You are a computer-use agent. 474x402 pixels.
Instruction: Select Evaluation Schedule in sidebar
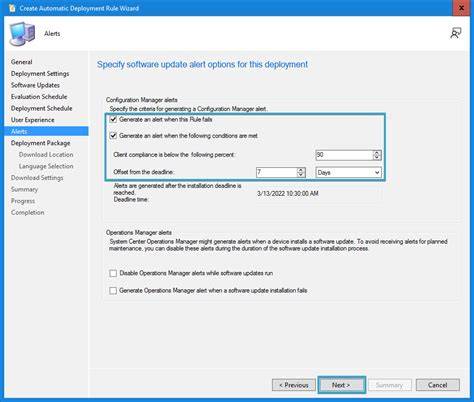click(39, 97)
